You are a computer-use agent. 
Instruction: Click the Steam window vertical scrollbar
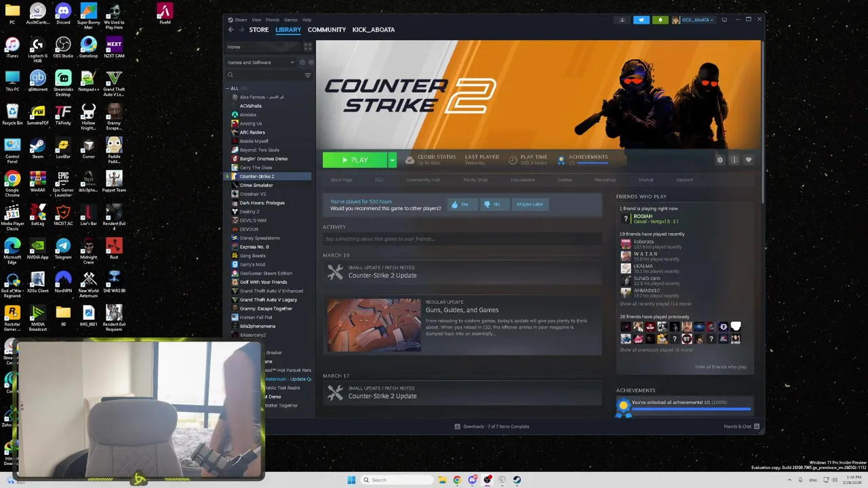[764, 122]
